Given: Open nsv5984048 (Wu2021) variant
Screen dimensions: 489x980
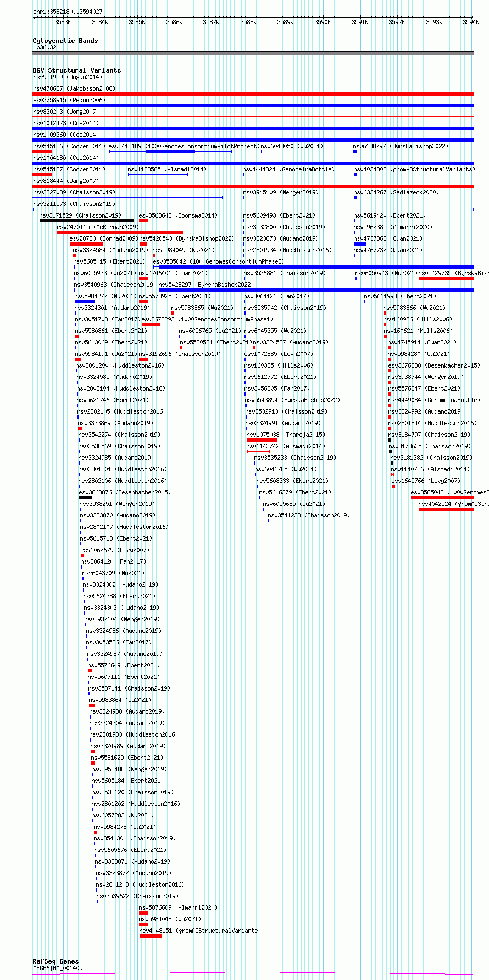Looking at the screenshot, I should 170,919.
